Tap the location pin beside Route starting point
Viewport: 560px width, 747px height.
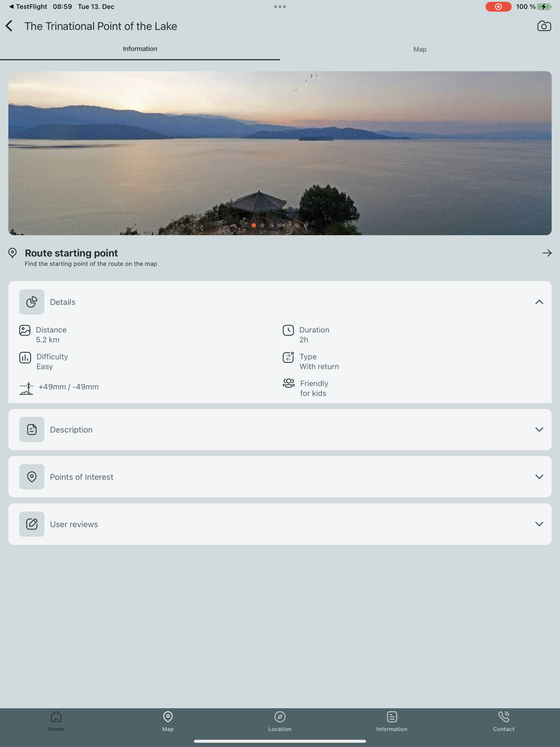click(12, 253)
